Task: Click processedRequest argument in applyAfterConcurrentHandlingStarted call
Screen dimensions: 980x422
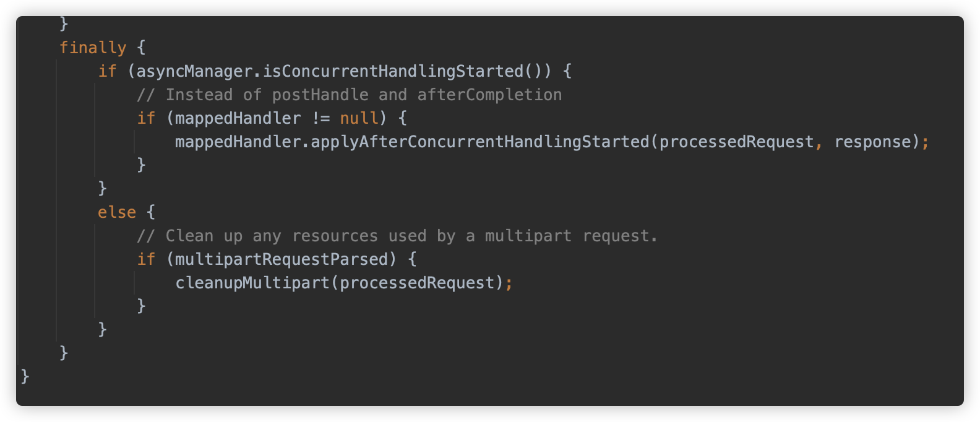Action: tap(736, 142)
